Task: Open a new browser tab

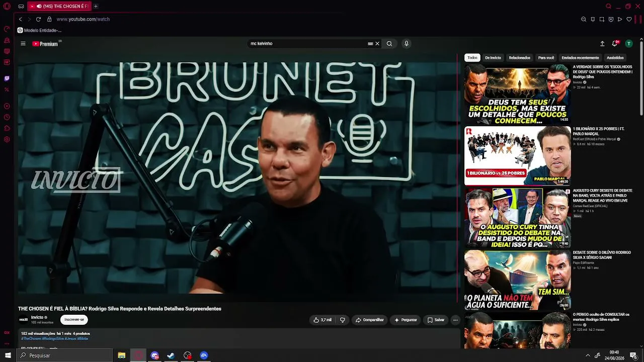Action: tap(96, 7)
